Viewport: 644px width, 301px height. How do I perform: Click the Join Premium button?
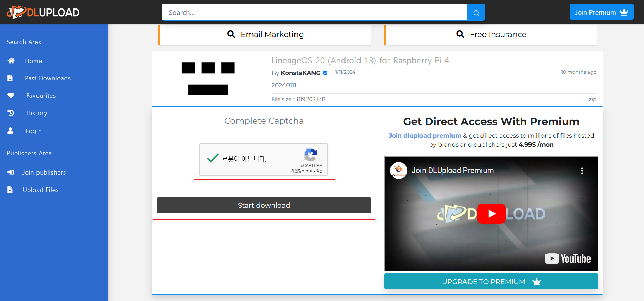click(x=602, y=12)
